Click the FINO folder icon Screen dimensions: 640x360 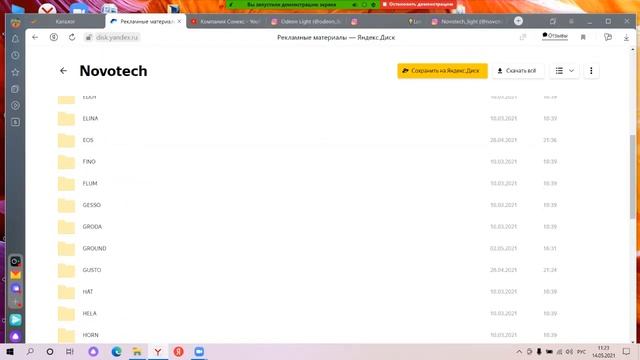coord(66,162)
